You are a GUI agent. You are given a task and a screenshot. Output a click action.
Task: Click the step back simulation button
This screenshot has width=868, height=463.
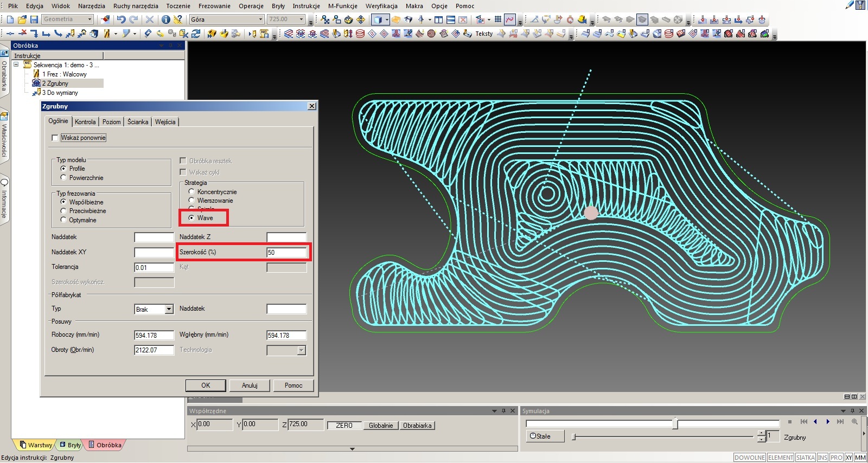pos(815,421)
